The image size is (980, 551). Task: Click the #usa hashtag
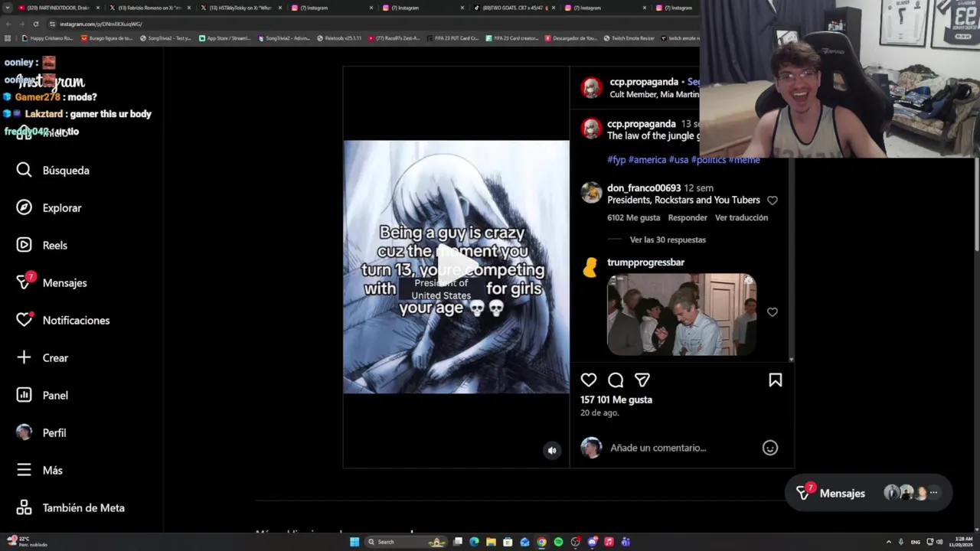coord(678,160)
